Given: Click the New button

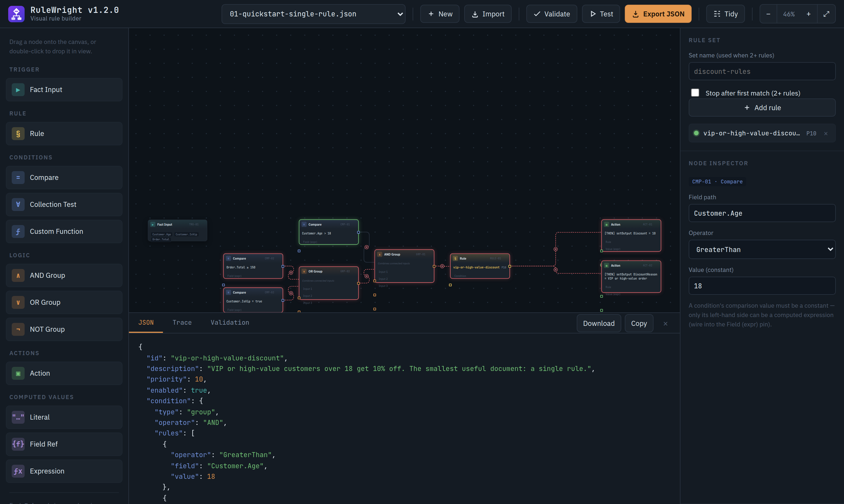Looking at the screenshot, I should coord(440,14).
